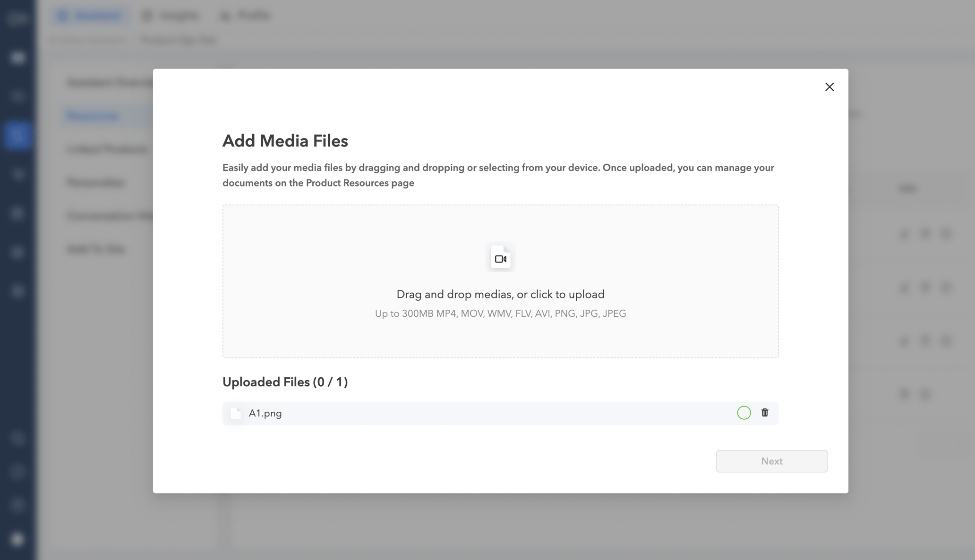Viewport: 975px width, 560px height.
Task: Click the logo icon atop dark sidebar
Action: point(17,18)
